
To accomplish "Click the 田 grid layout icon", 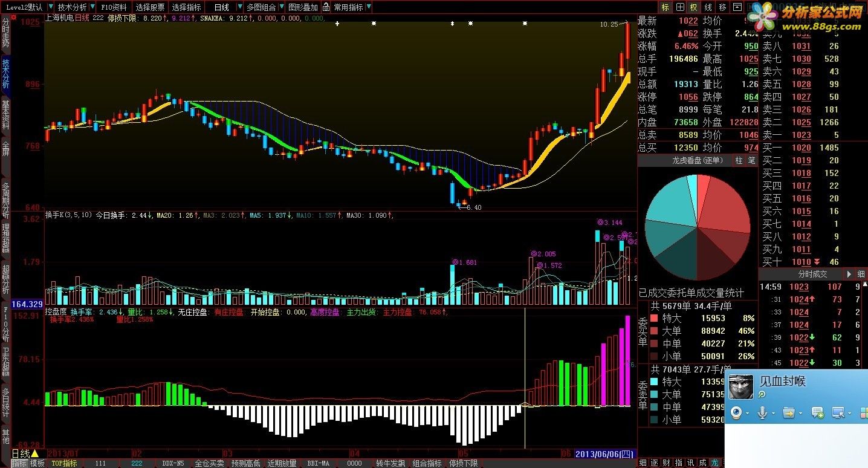I will [x=680, y=7].
